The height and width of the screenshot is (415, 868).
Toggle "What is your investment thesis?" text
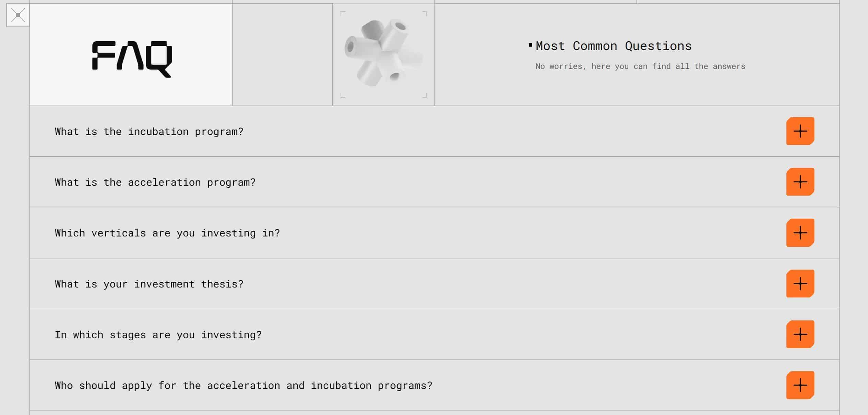click(x=149, y=284)
